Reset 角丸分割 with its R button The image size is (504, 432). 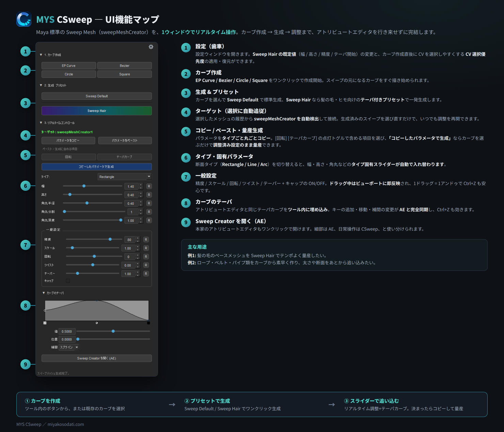point(149,212)
